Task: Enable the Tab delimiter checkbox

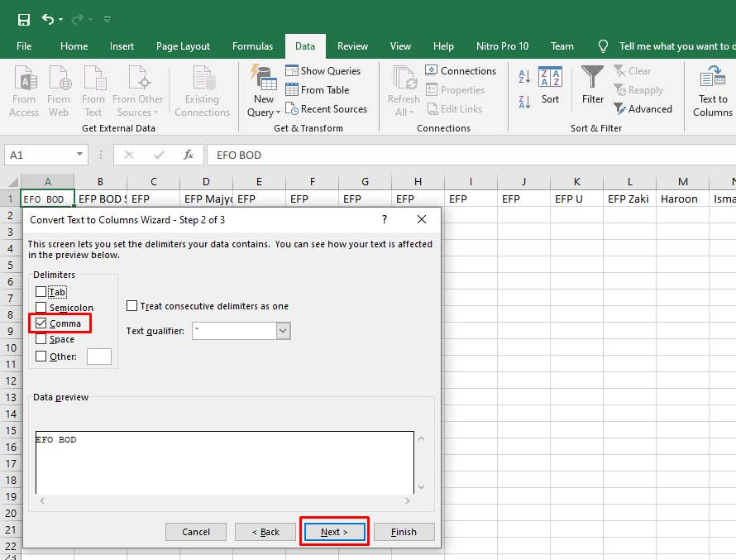Action: coord(41,292)
